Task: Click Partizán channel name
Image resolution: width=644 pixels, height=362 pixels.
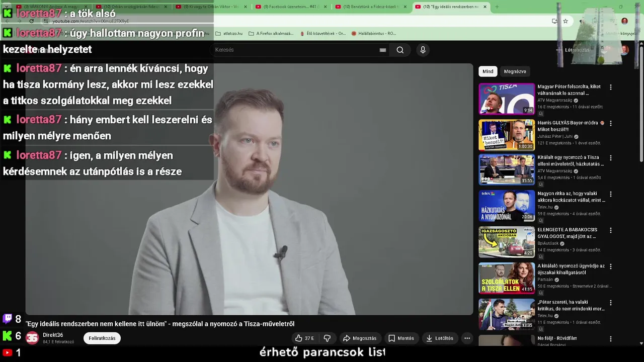Action: pyautogui.click(x=545, y=280)
